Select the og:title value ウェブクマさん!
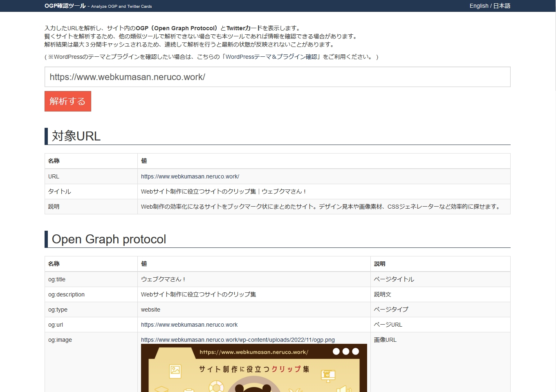Screen dimensions: 556x392 pyautogui.click(x=164, y=279)
